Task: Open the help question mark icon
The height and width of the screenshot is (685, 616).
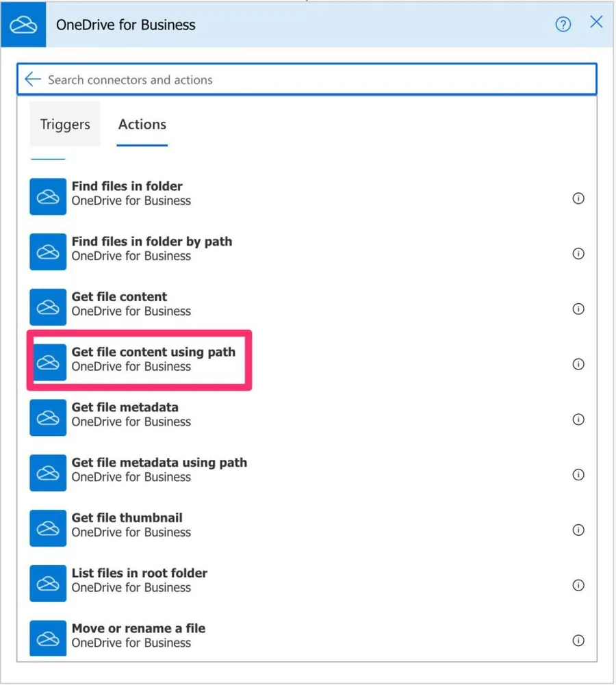Action: pyautogui.click(x=563, y=25)
